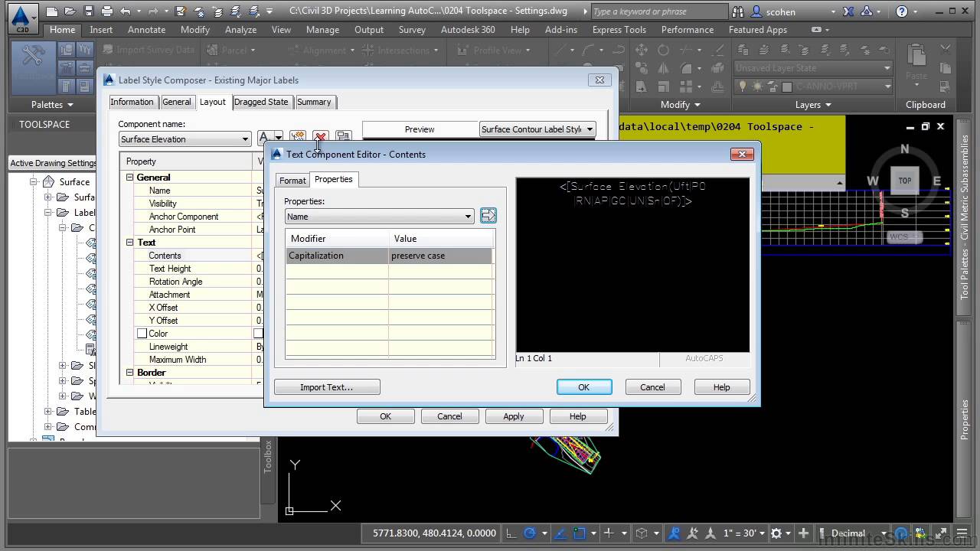Switch to the Dragged State tab

coord(261,102)
